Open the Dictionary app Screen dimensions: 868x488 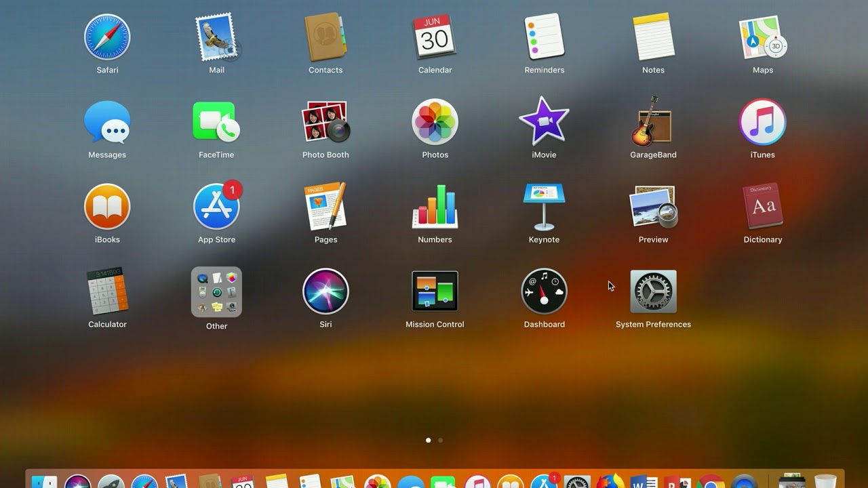coord(762,207)
